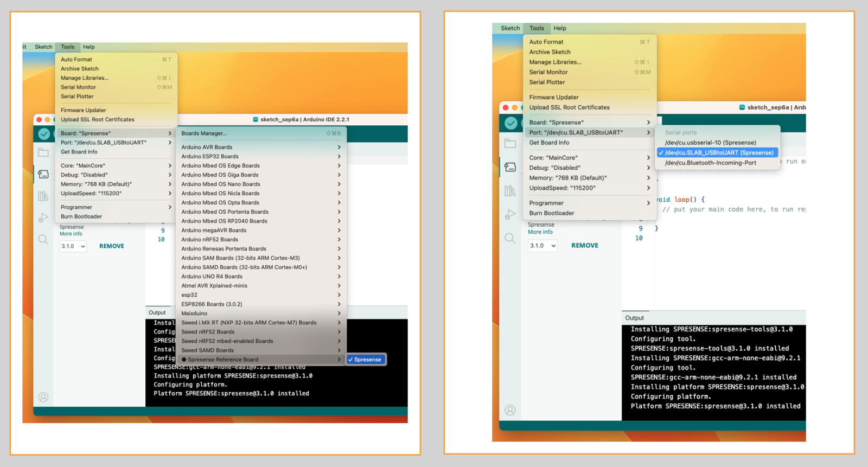Open Debug icon in left screenshot sidebar
The height and width of the screenshot is (467, 868).
(x=43, y=217)
